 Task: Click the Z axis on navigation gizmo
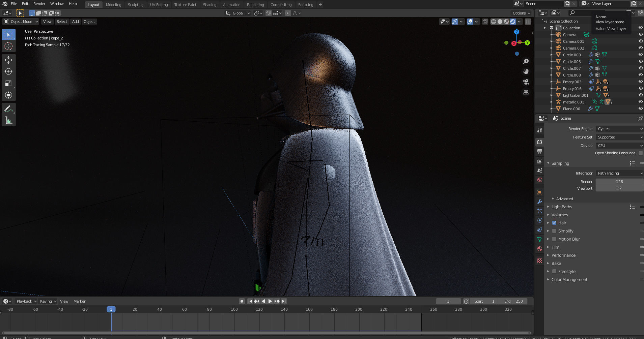516,32
